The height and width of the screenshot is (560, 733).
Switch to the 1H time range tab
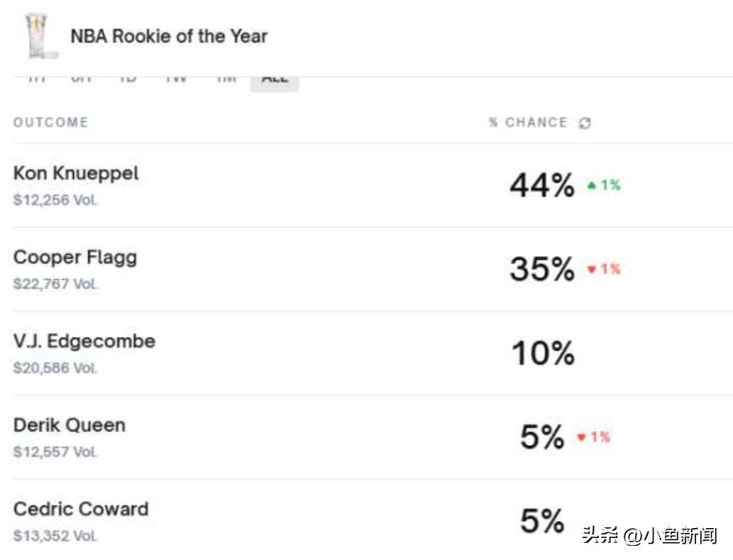coord(37,78)
